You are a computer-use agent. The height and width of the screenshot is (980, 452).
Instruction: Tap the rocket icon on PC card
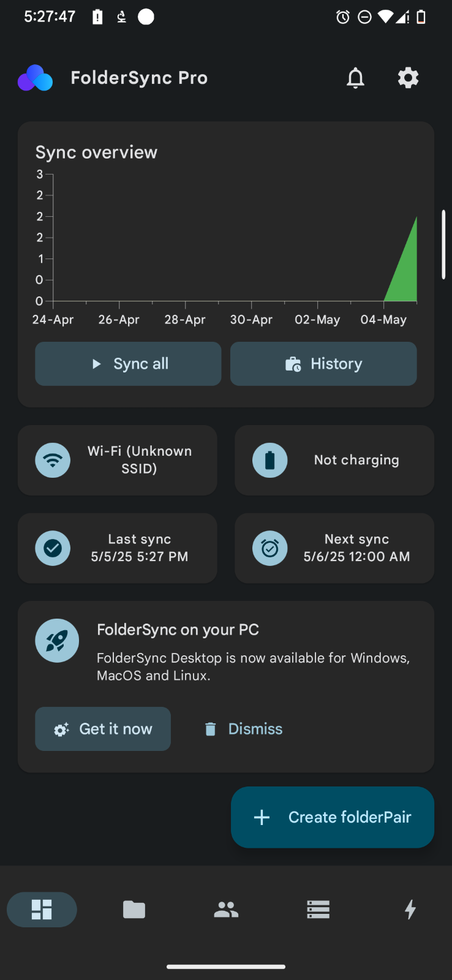pyautogui.click(x=57, y=641)
